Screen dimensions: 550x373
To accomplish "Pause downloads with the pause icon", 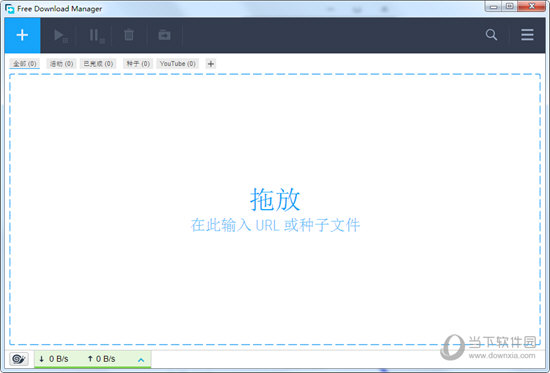I will 96,35.
